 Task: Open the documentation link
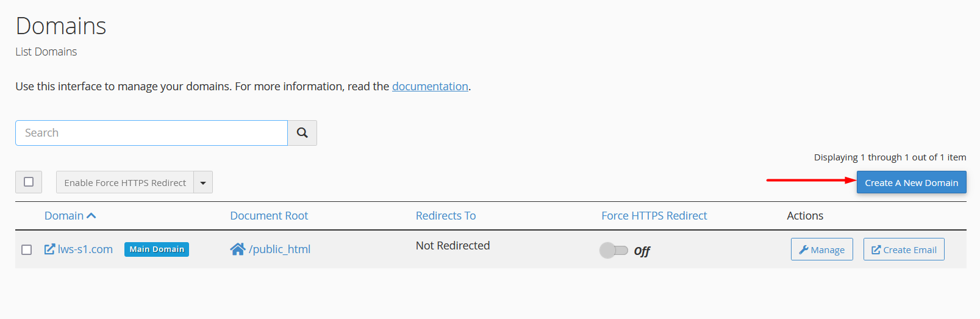point(430,87)
